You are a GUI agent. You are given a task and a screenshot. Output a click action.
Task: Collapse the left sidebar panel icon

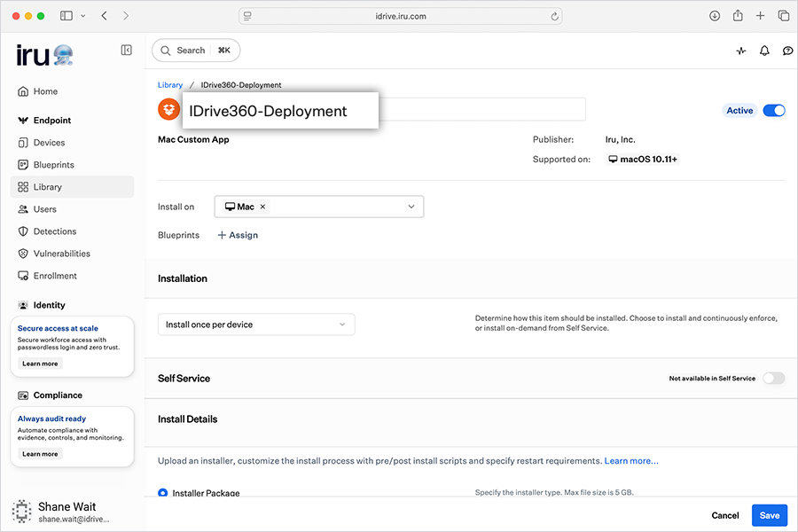[x=126, y=50]
